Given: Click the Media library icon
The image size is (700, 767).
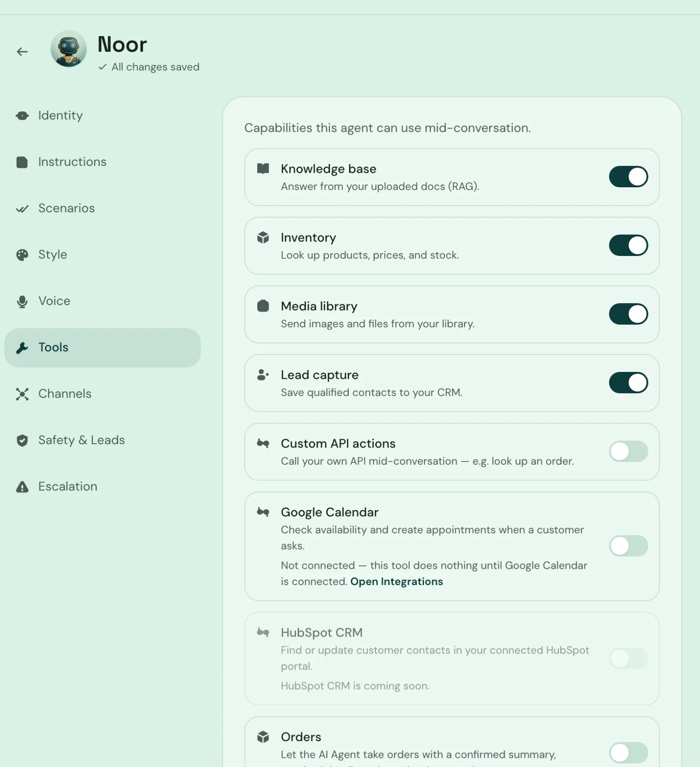Looking at the screenshot, I should pos(263,306).
